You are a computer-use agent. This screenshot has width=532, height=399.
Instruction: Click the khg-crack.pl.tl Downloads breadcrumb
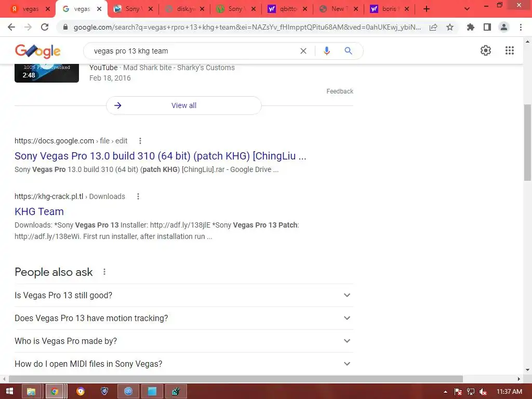[x=70, y=196]
